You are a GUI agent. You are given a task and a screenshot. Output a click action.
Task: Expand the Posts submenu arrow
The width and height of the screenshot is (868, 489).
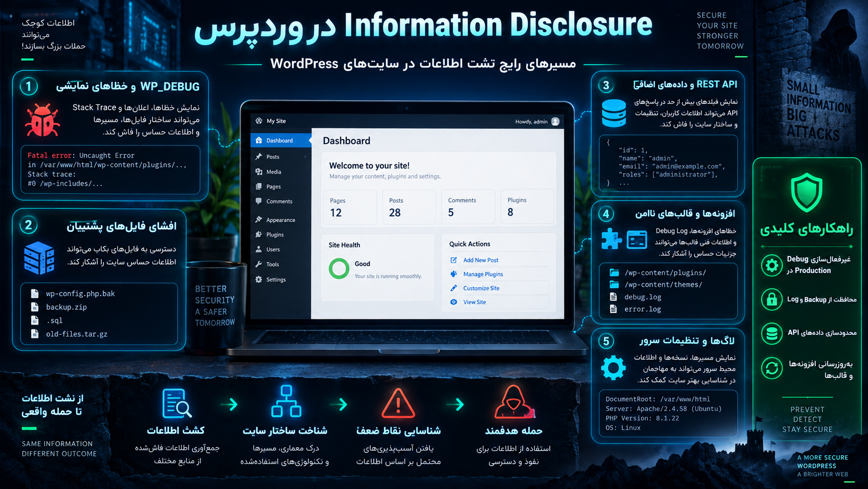click(x=305, y=156)
